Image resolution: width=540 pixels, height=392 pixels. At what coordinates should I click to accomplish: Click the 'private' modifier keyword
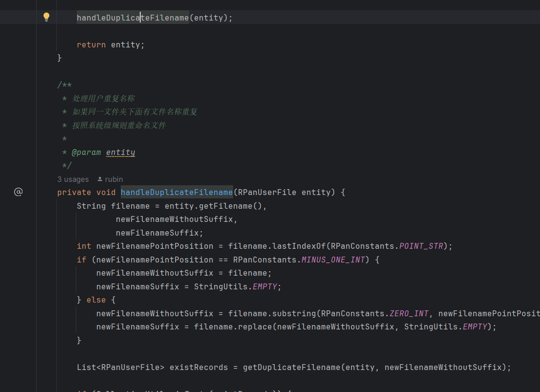(x=74, y=192)
